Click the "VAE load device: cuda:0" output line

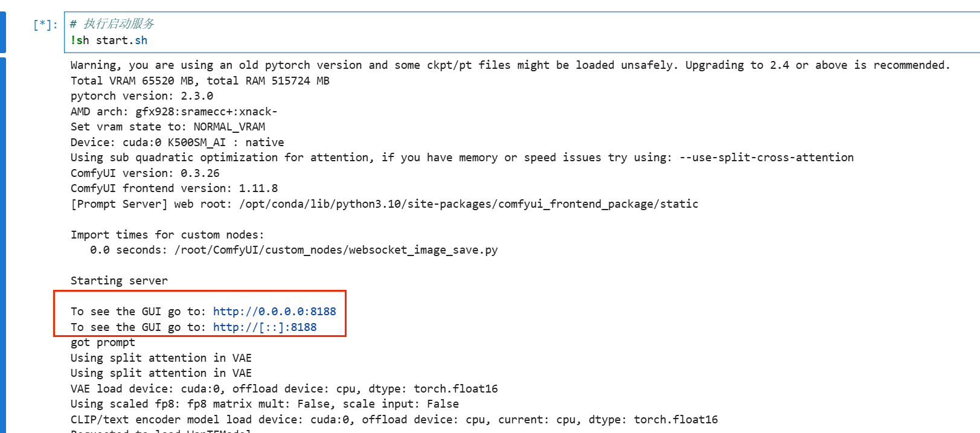coord(284,389)
